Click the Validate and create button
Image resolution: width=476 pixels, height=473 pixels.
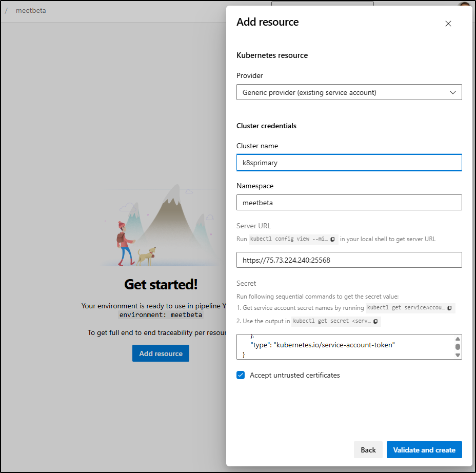424,449
